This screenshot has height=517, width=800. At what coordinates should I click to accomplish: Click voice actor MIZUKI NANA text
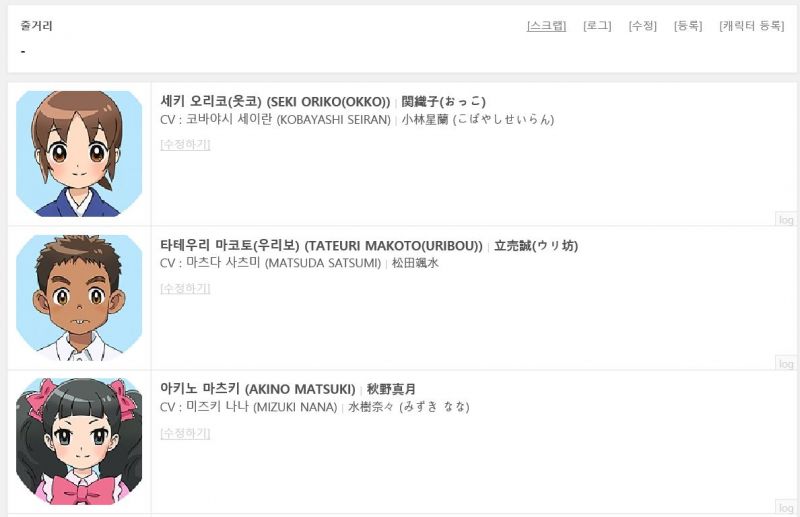point(295,407)
